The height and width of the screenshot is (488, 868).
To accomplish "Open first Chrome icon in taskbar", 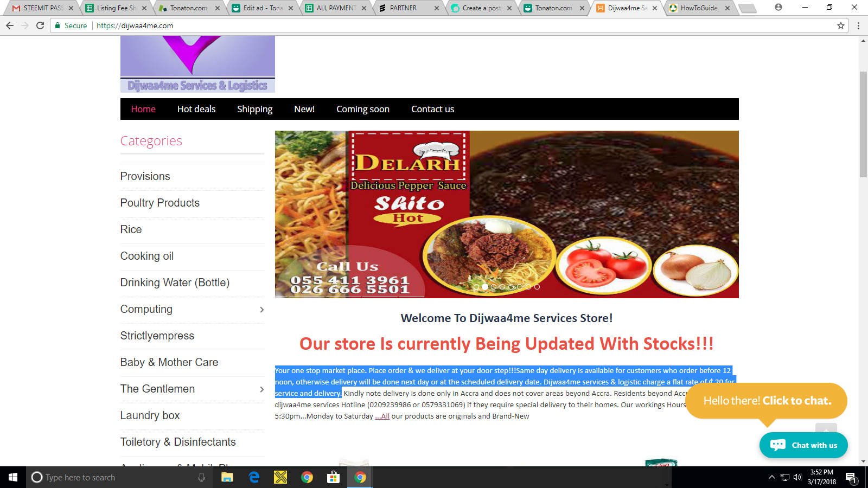I will (x=307, y=477).
